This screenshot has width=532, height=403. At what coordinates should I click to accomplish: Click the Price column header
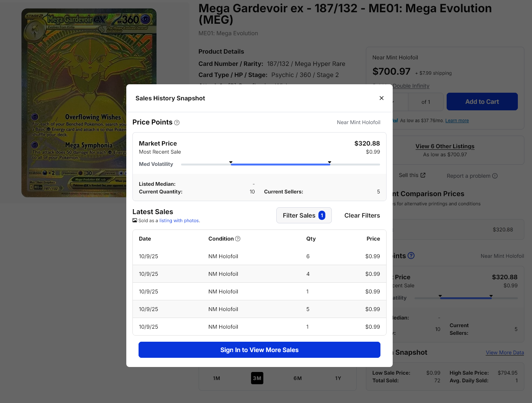click(373, 239)
